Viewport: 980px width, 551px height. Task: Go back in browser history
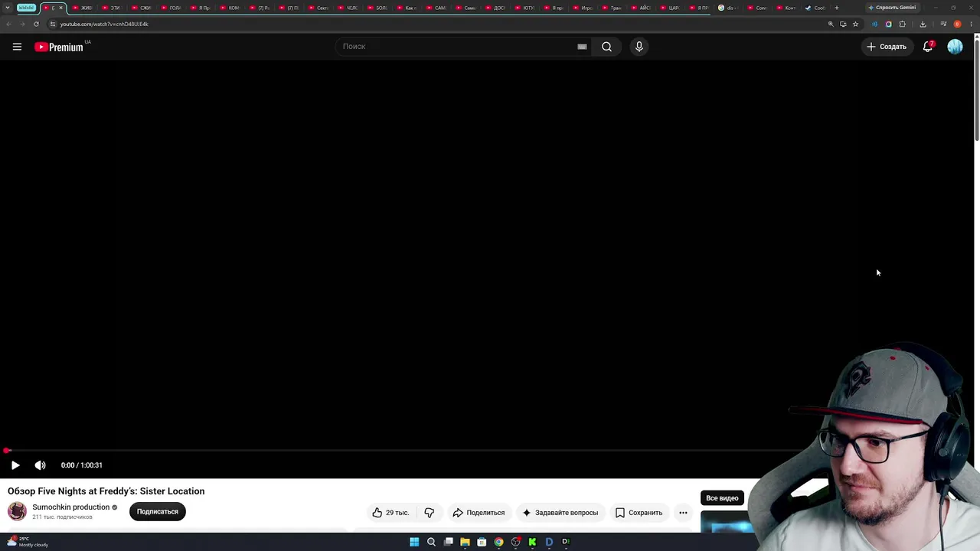[x=8, y=24]
